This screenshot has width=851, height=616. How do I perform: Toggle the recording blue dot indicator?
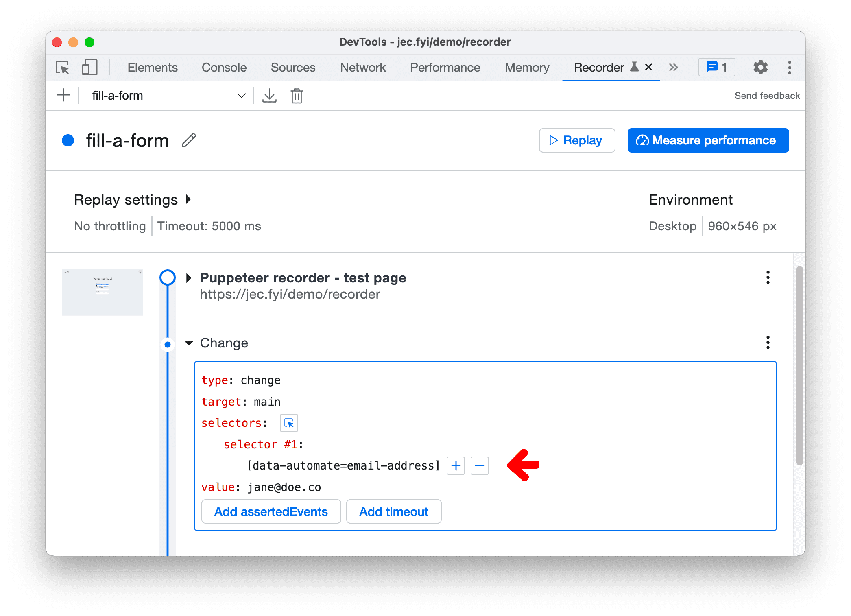click(74, 140)
